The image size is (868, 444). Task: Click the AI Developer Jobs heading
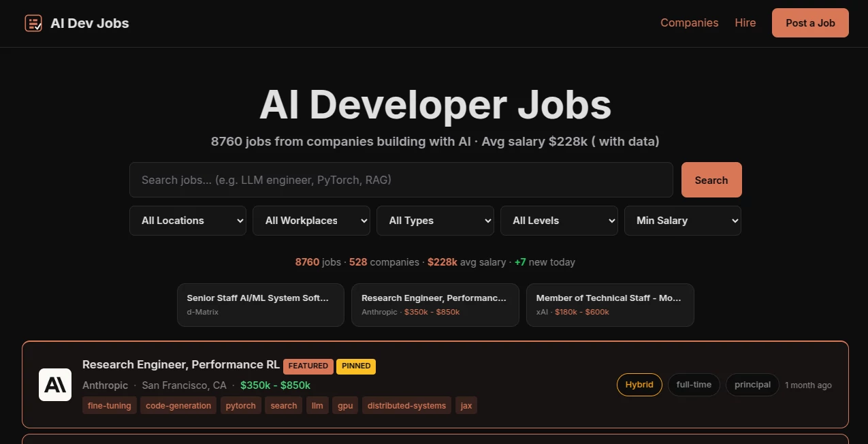[x=435, y=105]
